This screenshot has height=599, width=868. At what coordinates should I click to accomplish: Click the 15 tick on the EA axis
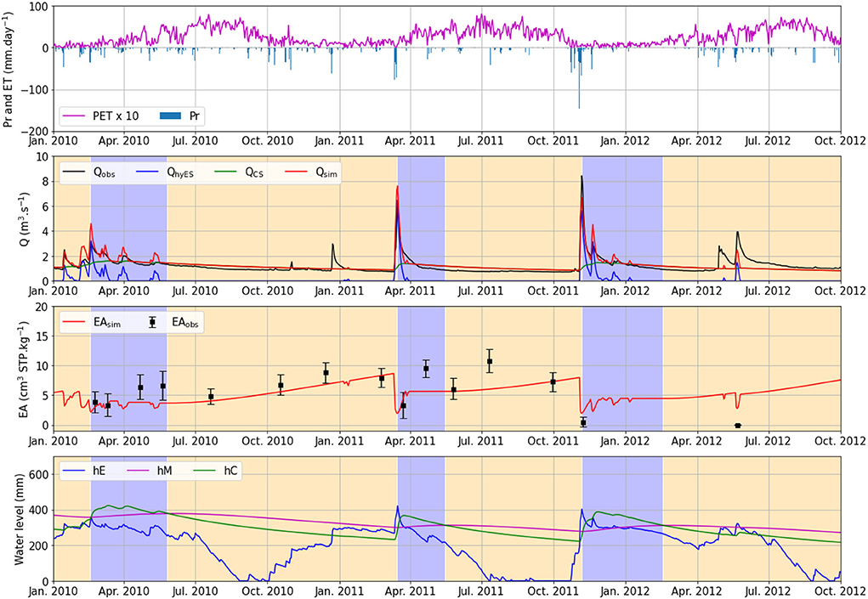click(42, 336)
